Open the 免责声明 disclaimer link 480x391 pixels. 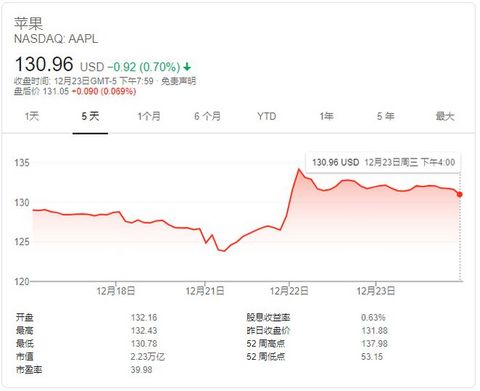coord(178,81)
